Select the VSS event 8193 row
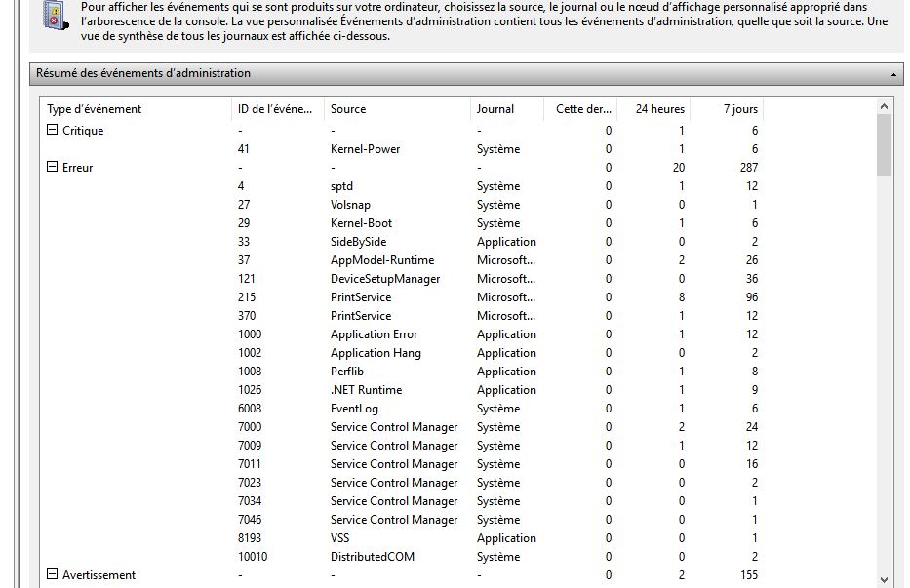 pos(402,538)
